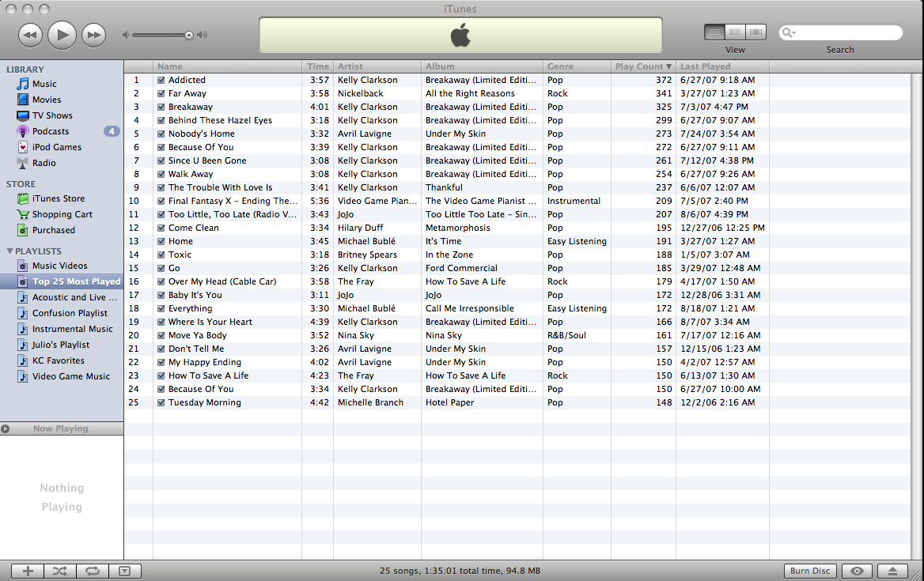This screenshot has width=924, height=581.
Task: Uncheck the Addicted song checkbox
Action: [x=161, y=80]
